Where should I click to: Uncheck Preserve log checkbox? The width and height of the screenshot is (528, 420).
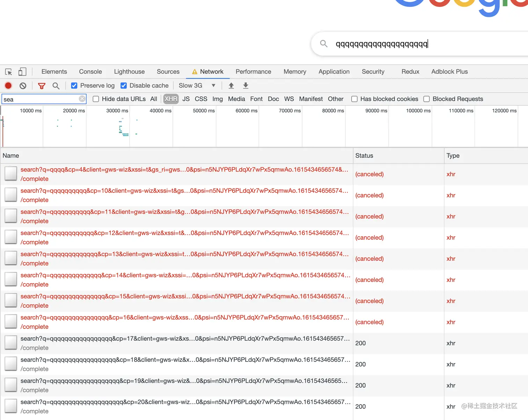74,86
